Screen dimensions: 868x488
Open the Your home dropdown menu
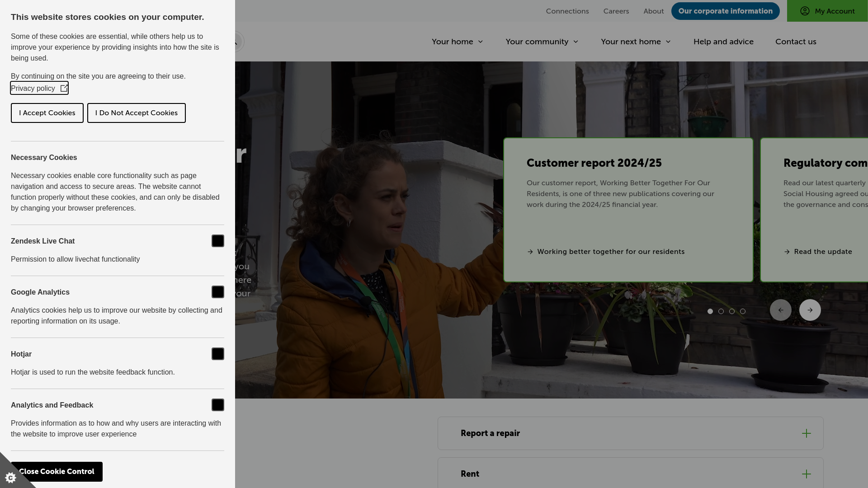coord(458,42)
